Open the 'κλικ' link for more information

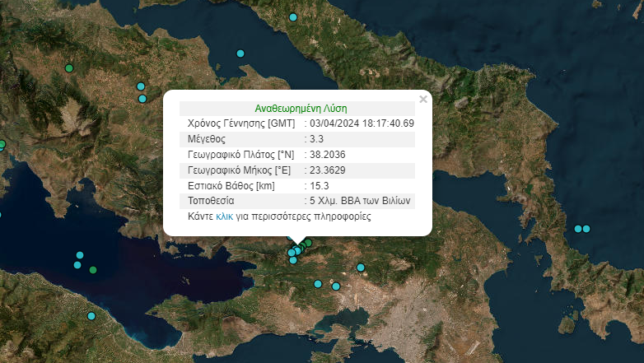[224, 216]
